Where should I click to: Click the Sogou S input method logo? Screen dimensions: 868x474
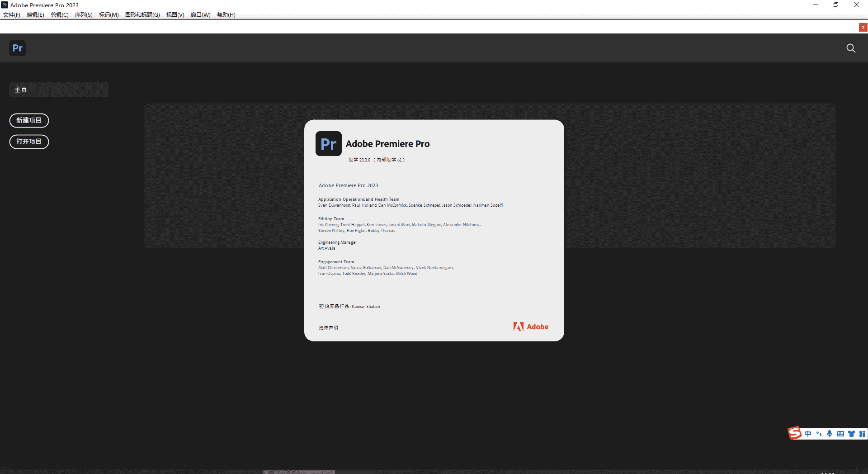[x=794, y=433]
